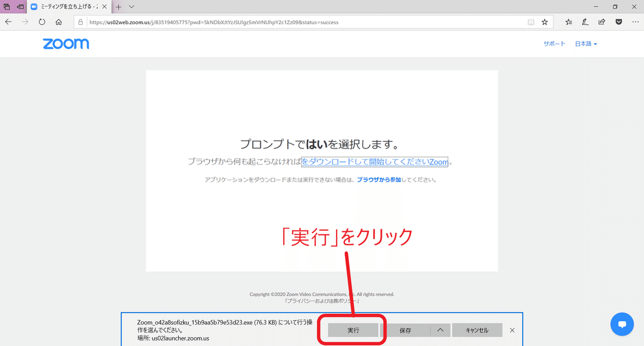The image size is (644, 346).
Task: Click the browser Forward arrow
Action: [x=25, y=22]
